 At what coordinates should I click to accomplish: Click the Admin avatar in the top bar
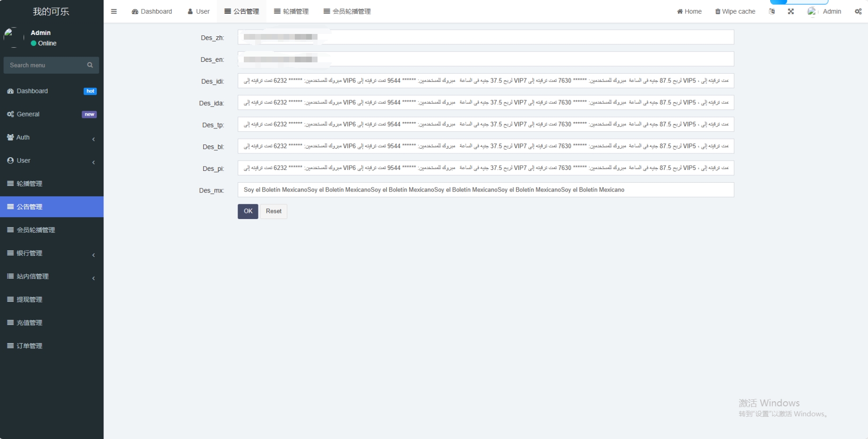812,11
